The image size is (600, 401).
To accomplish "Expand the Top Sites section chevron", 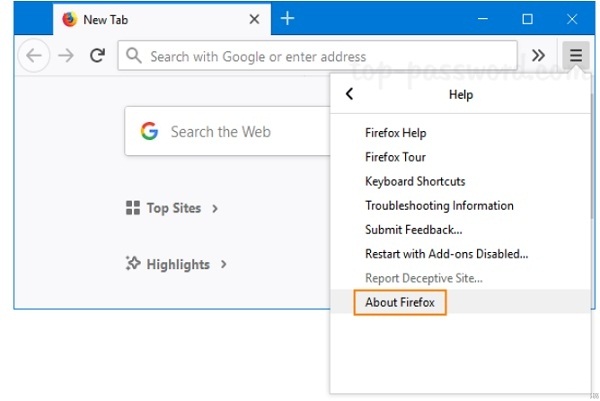I will pyautogui.click(x=215, y=208).
